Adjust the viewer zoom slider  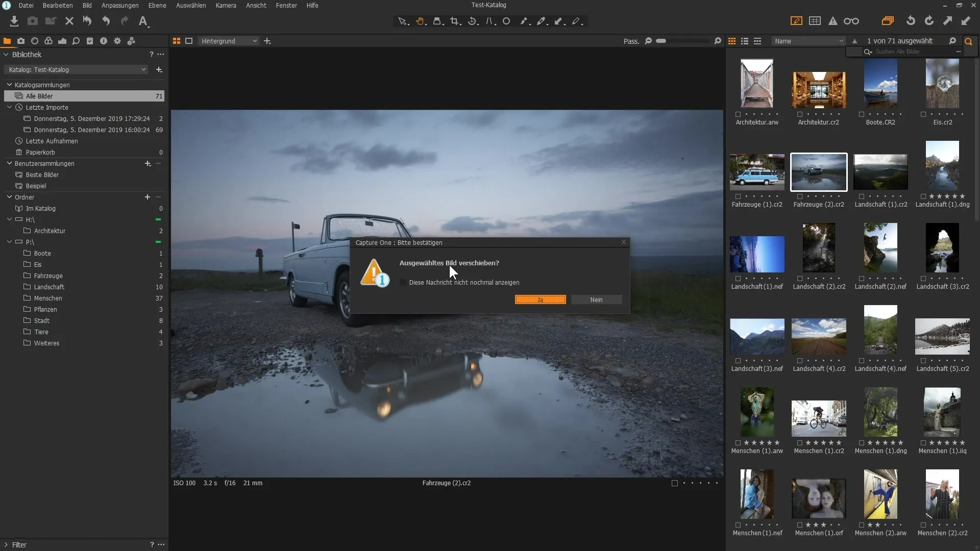[682, 41]
